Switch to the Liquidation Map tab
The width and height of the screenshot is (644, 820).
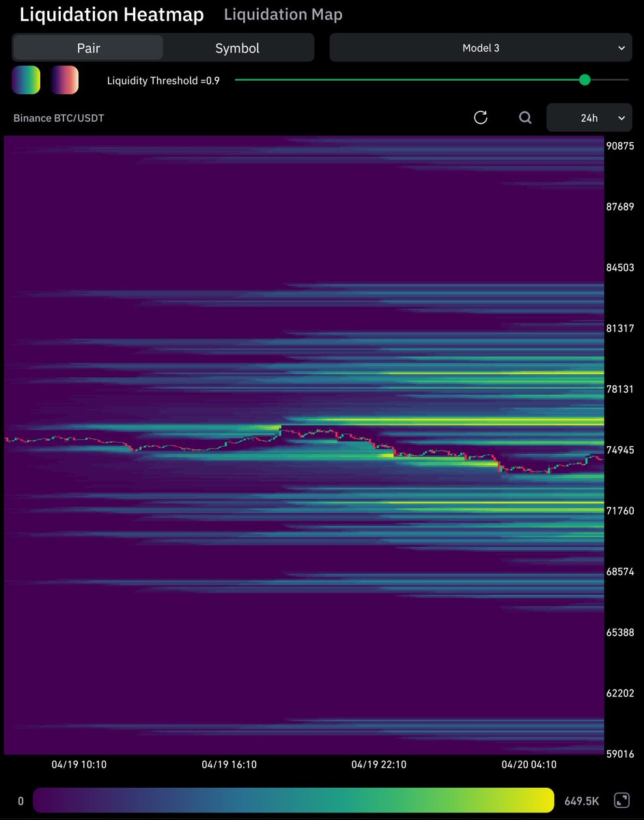coord(283,14)
